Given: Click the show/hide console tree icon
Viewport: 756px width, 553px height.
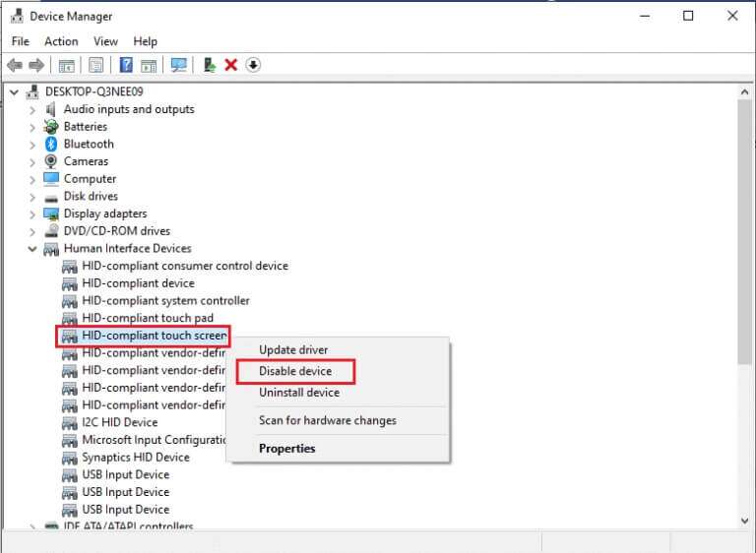Looking at the screenshot, I should 66,65.
